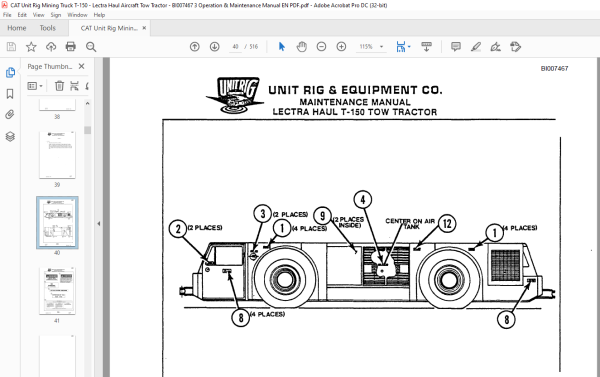The width and height of the screenshot is (600, 377).
Task: Open the Attachments paperclip icon
Action: 10,115
